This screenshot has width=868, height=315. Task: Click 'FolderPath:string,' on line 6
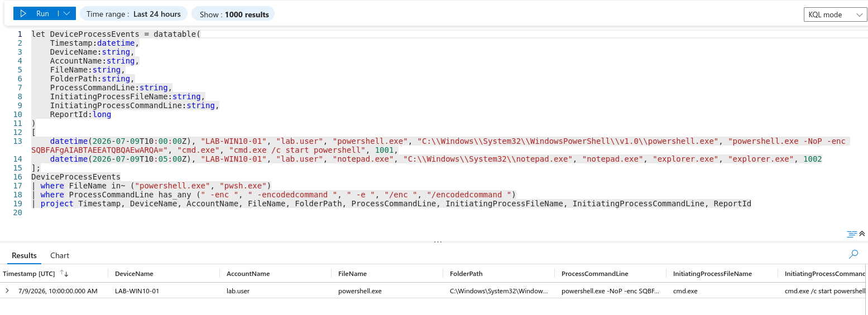click(92, 79)
